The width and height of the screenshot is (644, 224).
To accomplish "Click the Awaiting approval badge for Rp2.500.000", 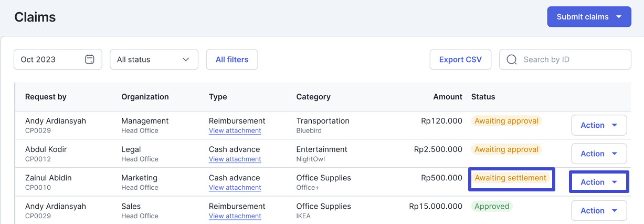I will click(506, 149).
